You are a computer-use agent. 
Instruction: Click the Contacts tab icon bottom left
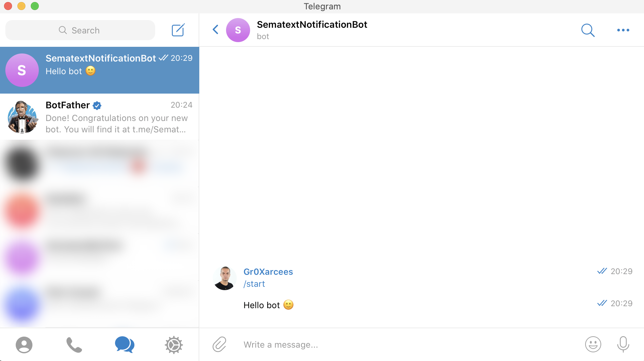point(24,345)
